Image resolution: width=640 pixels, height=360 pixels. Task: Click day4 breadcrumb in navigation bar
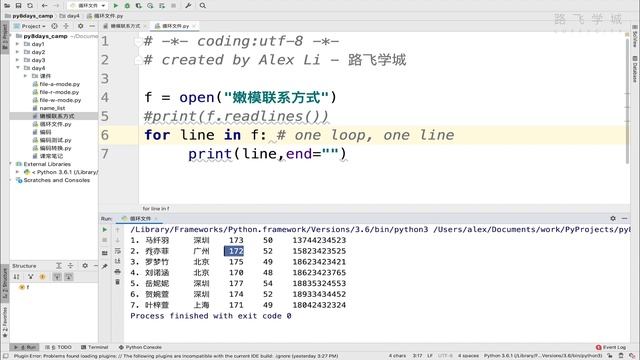point(69,16)
